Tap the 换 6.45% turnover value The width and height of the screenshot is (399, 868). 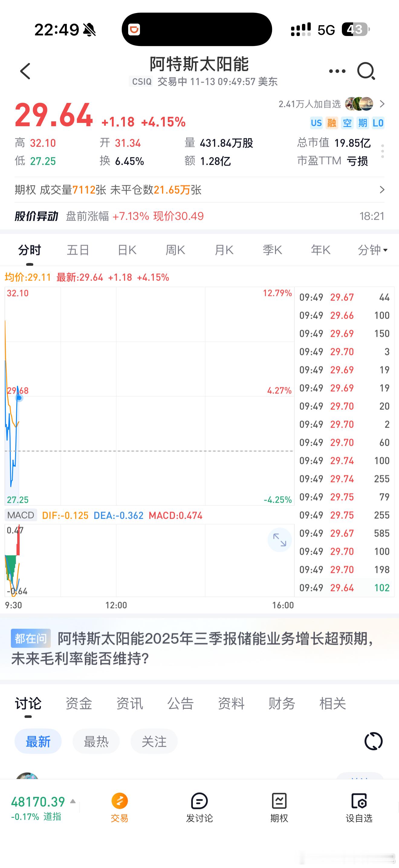tap(129, 161)
